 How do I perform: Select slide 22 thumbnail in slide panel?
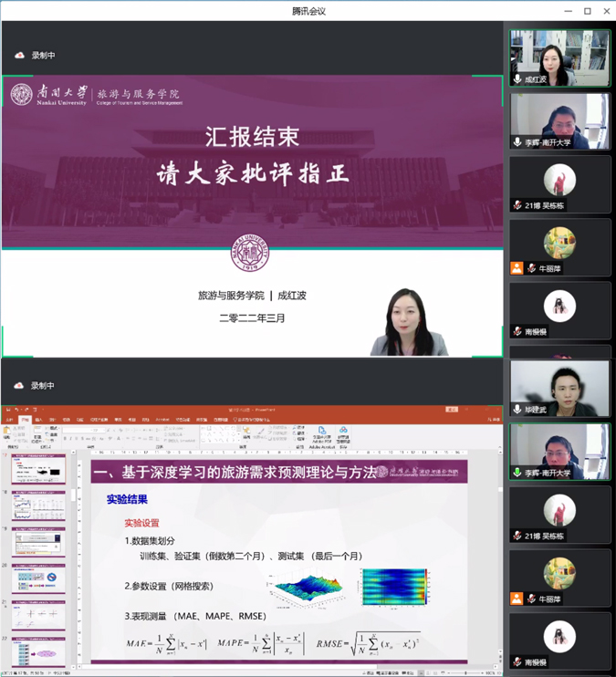click(38, 651)
